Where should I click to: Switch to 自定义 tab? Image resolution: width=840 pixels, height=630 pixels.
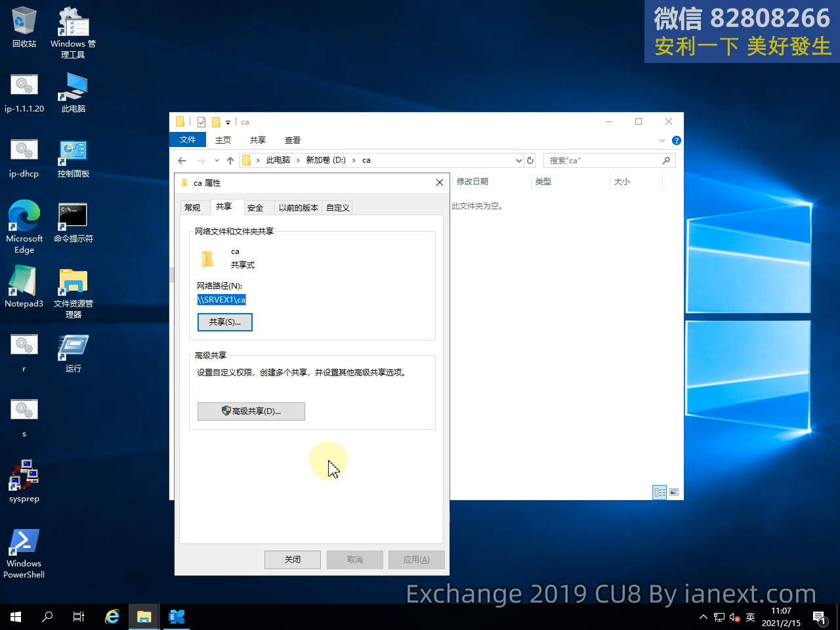338,207
